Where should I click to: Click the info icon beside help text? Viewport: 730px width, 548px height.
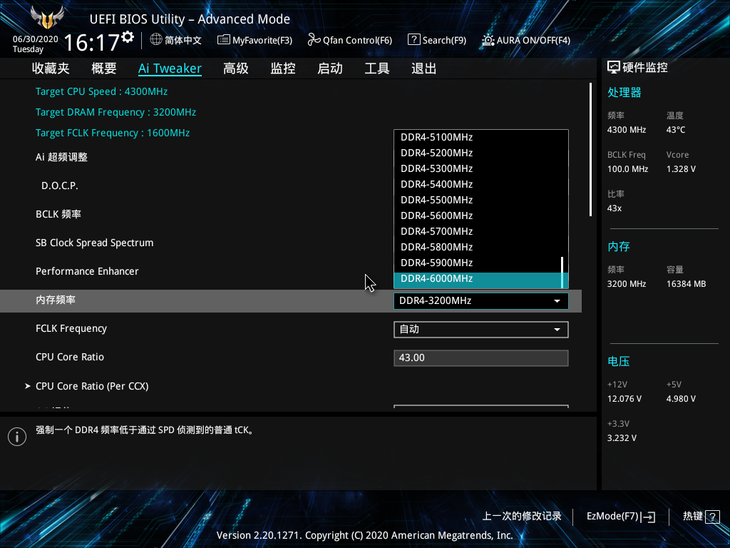(x=17, y=436)
